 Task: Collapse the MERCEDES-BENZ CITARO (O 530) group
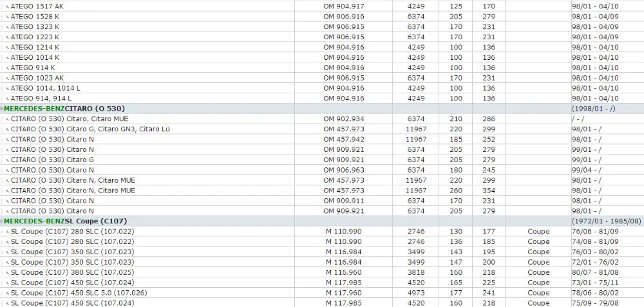pos(2,109)
